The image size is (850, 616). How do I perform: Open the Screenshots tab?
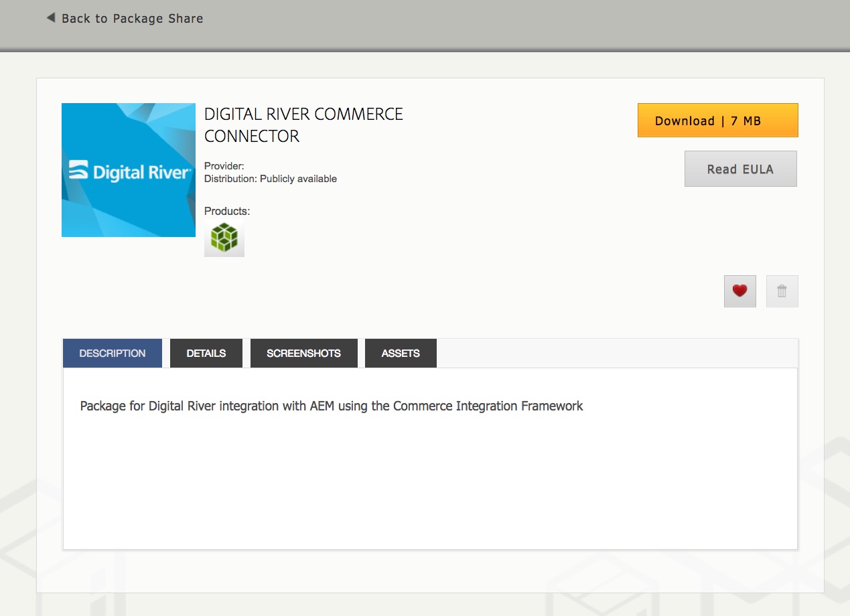tap(303, 353)
